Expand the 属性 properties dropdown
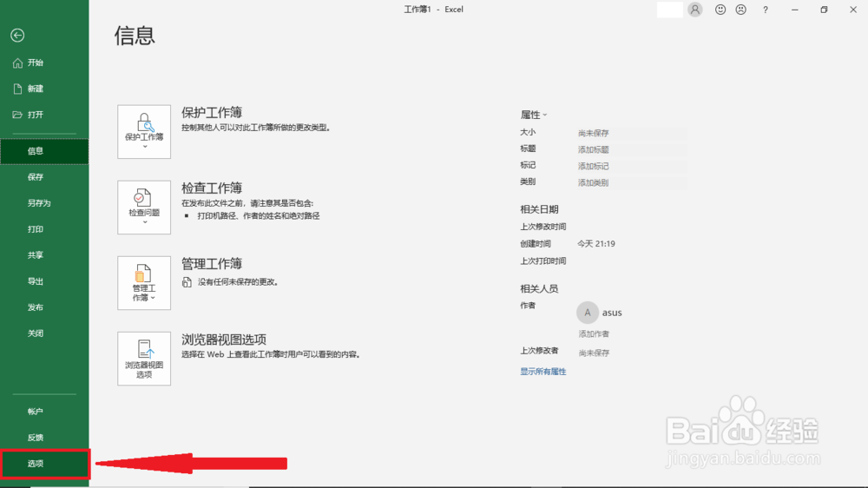Screen dimensions: 868x488 click(534, 115)
